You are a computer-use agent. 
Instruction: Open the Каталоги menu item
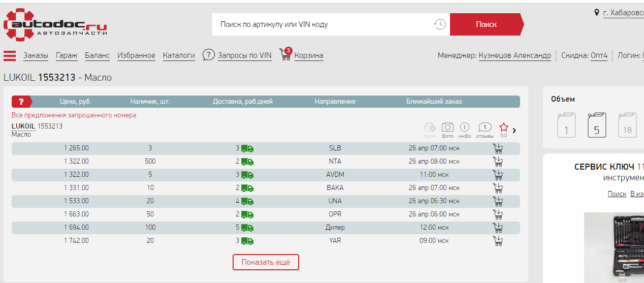coord(179,55)
